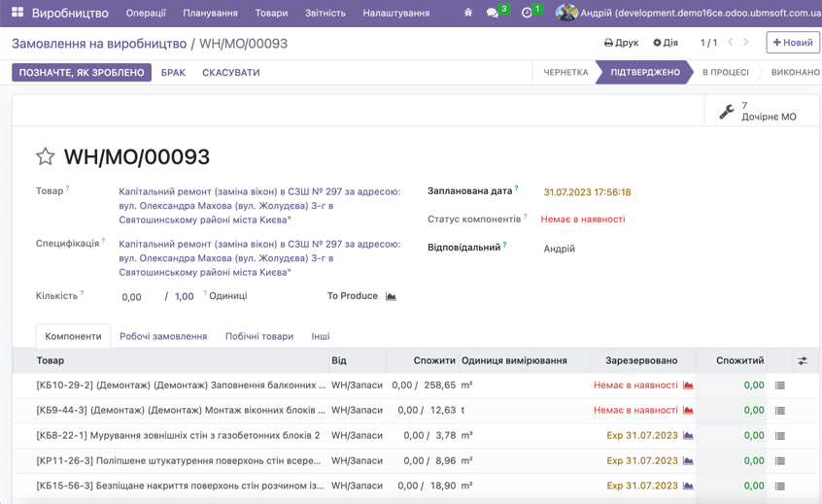Screen dimensions: 822x504
Task: Open the messages chat icon
Action: tap(493, 14)
